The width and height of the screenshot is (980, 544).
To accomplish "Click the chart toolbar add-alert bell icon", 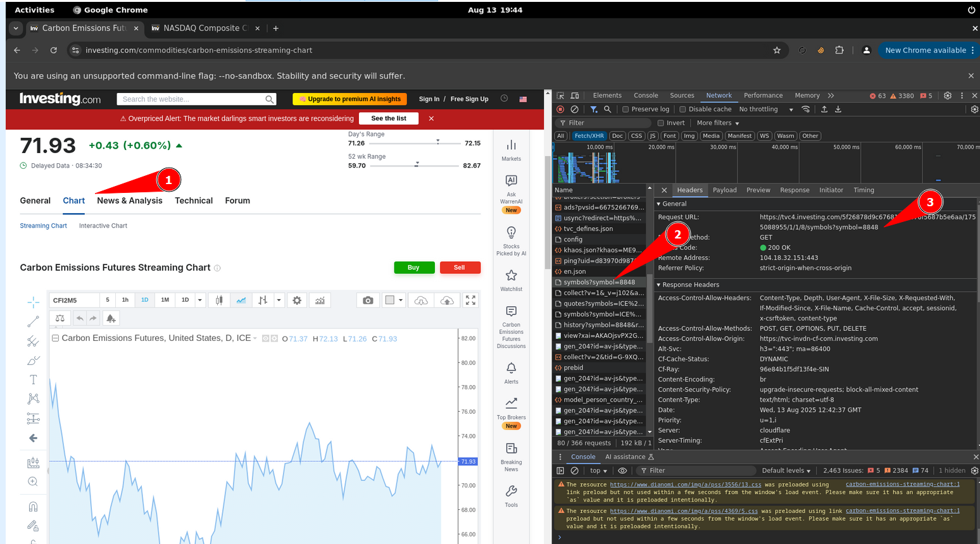I will coord(111,318).
